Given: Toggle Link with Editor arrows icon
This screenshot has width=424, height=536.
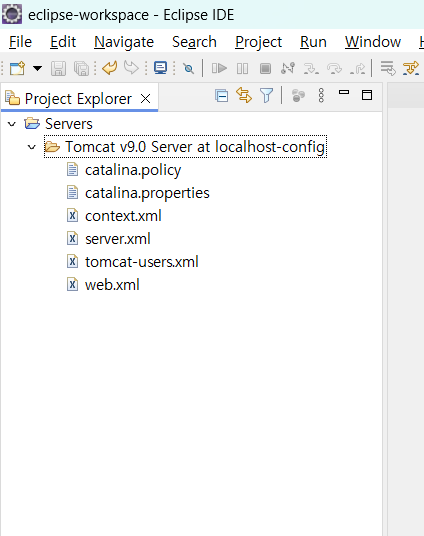Looking at the screenshot, I should click(244, 95).
